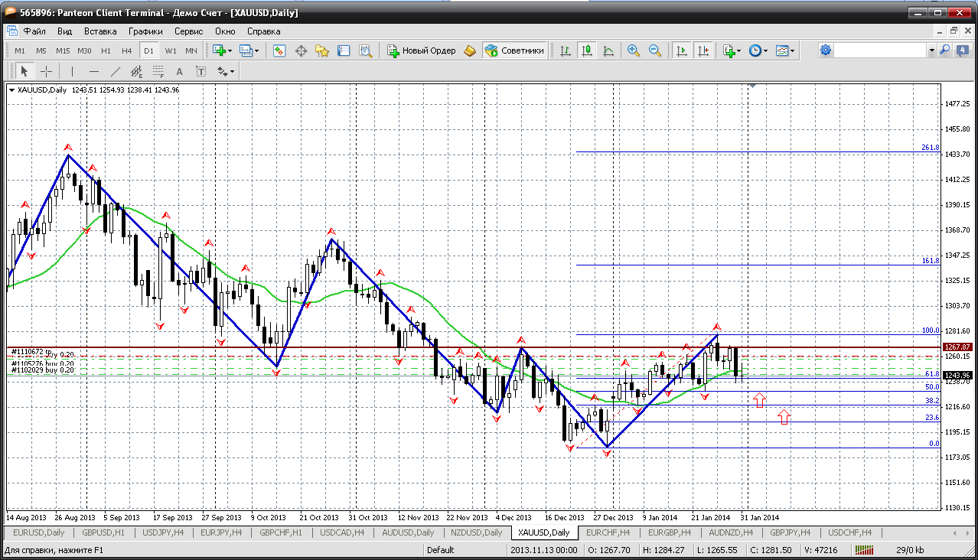The height and width of the screenshot is (560, 978).
Task: Click the Zoom In magnifier icon
Action: tap(633, 50)
